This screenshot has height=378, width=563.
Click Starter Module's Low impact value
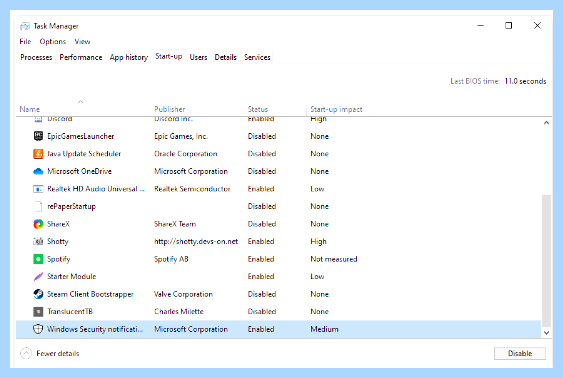point(317,276)
